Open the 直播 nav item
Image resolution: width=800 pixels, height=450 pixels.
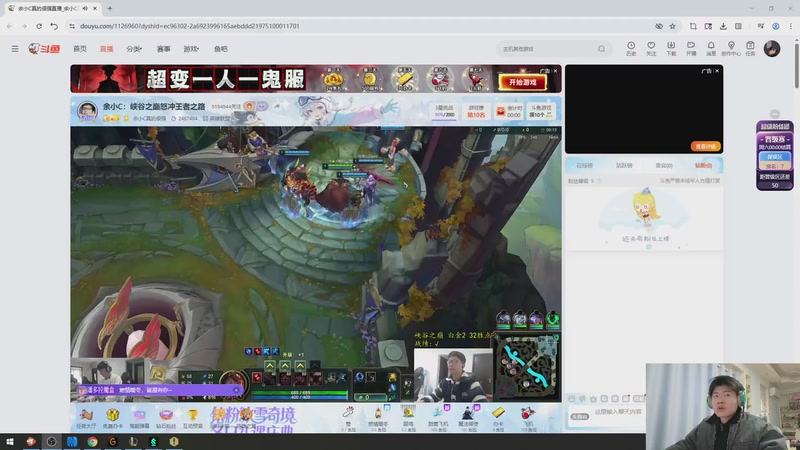(106, 49)
